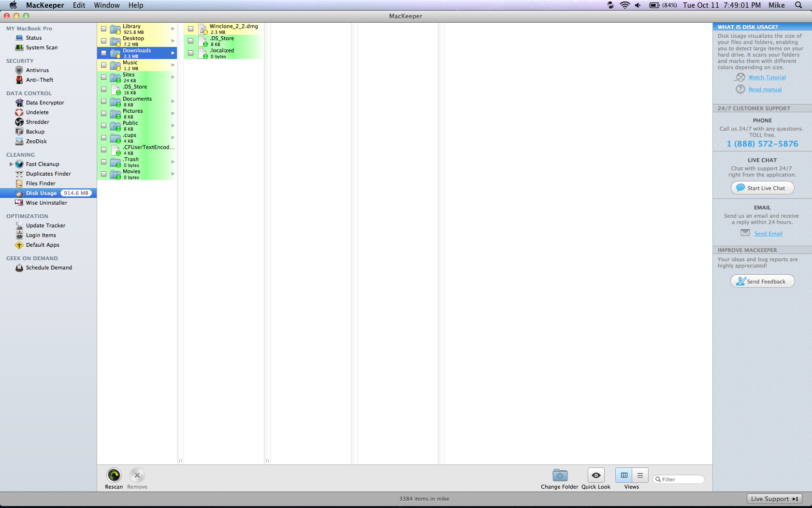812x508 pixels.
Task: Check the Library folder checkbox
Action: [x=103, y=29]
